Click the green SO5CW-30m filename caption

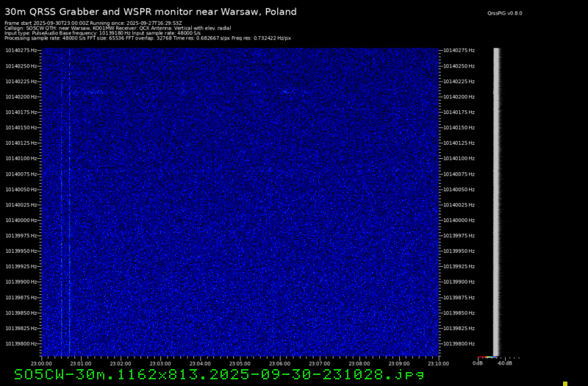[x=219, y=375]
